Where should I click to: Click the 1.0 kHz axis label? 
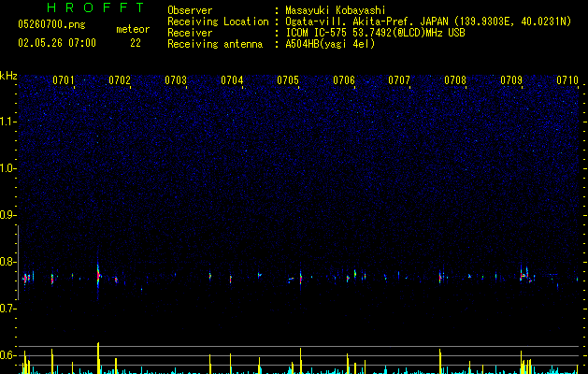8,168
